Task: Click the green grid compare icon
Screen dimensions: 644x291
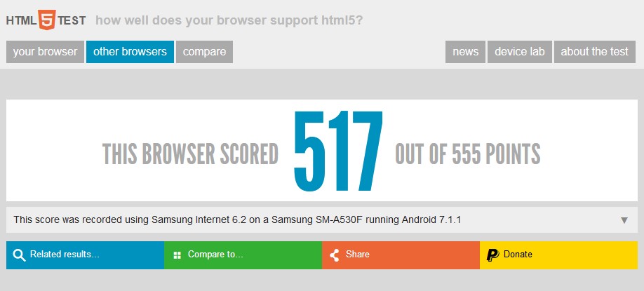Action: (x=177, y=255)
